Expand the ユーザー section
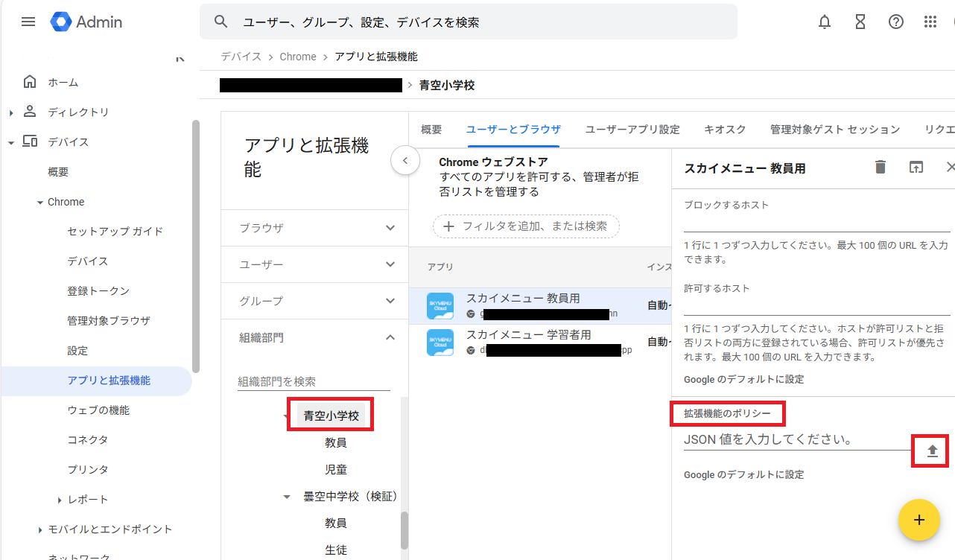The width and height of the screenshot is (955, 560). (390, 264)
